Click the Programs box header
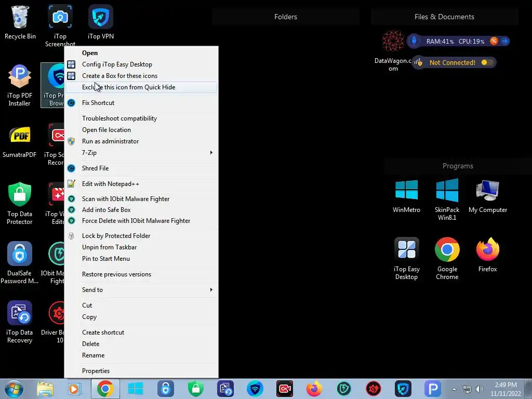Screen dimensions: 532x399 pyautogui.click(x=458, y=166)
